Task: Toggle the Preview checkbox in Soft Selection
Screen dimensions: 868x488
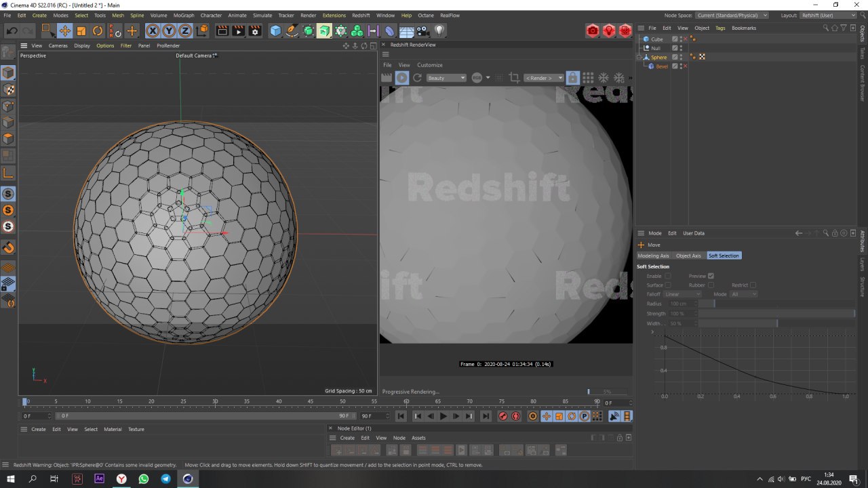Action: pos(711,276)
